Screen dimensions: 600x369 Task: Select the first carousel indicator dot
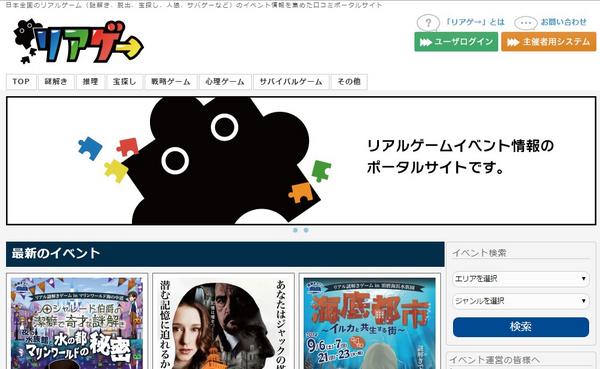[295, 230]
